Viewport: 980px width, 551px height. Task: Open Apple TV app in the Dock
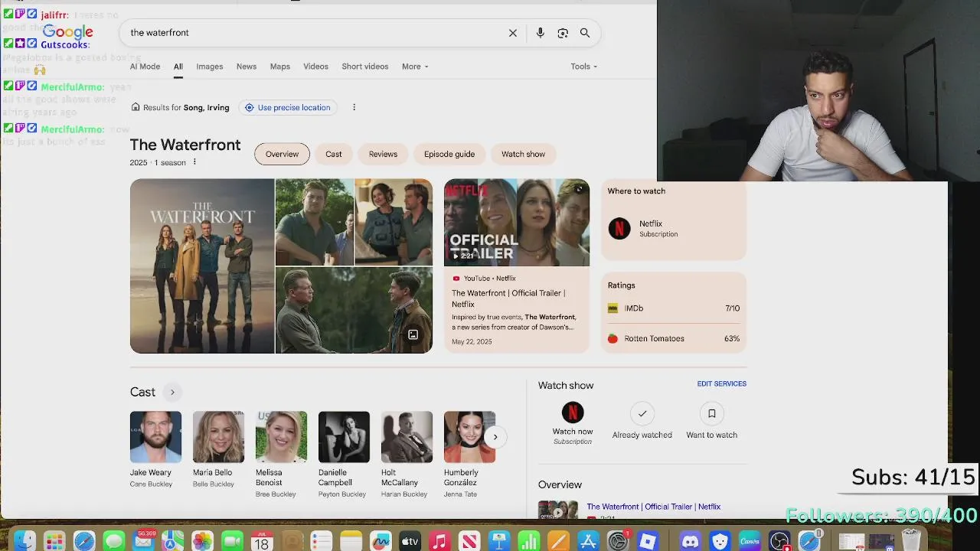pos(410,542)
